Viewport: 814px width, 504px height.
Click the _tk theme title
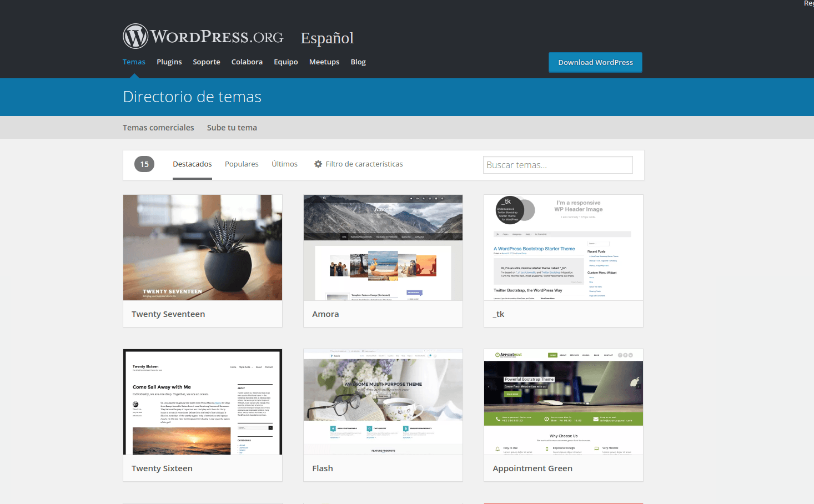(499, 314)
